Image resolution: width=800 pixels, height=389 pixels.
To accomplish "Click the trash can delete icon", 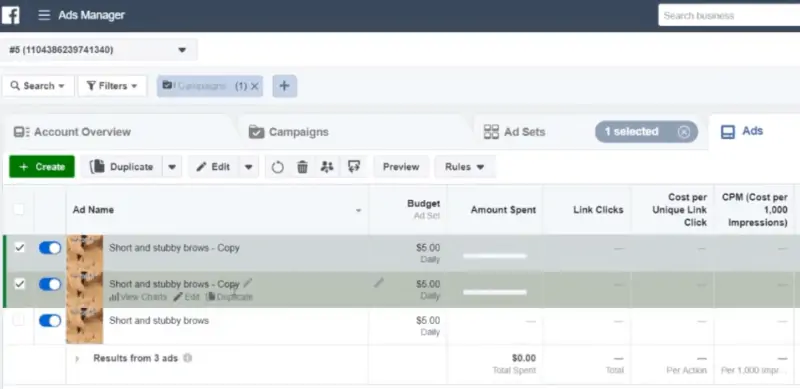I will pos(303,167).
